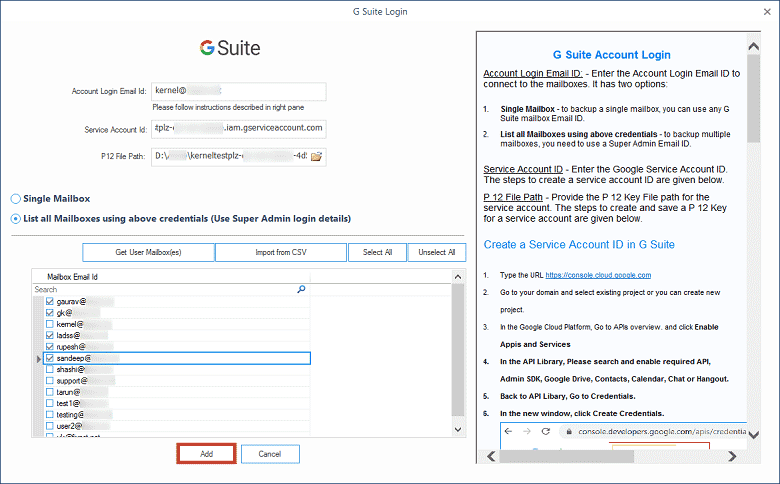Screen dimensions: 780x484
Task: Click the help pane scroll up arrow
Action: click(754, 46)
